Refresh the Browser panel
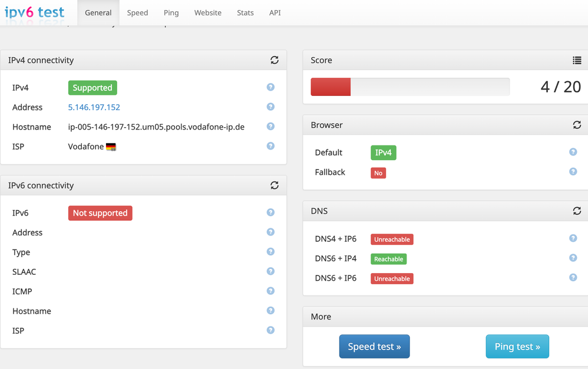The height and width of the screenshot is (369, 588). point(577,125)
